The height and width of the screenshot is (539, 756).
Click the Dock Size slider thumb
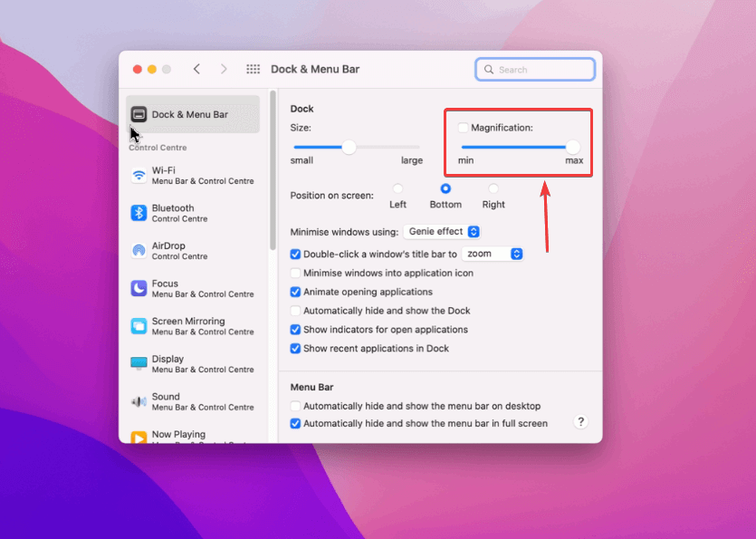[349, 147]
